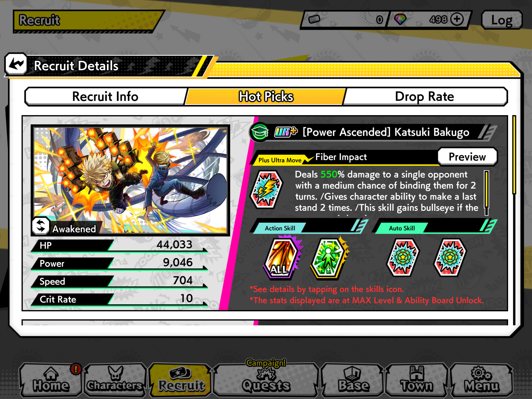The width and height of the screenshot is (532, 399).
Task: Switch to the Drop Rate tab
Action: tap(424, 96)
